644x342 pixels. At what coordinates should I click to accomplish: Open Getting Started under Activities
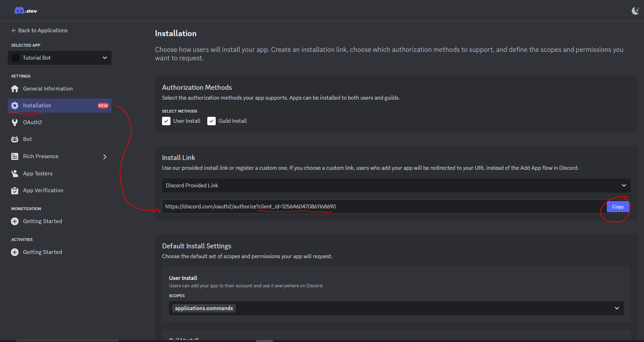click(x=42, y=252)
